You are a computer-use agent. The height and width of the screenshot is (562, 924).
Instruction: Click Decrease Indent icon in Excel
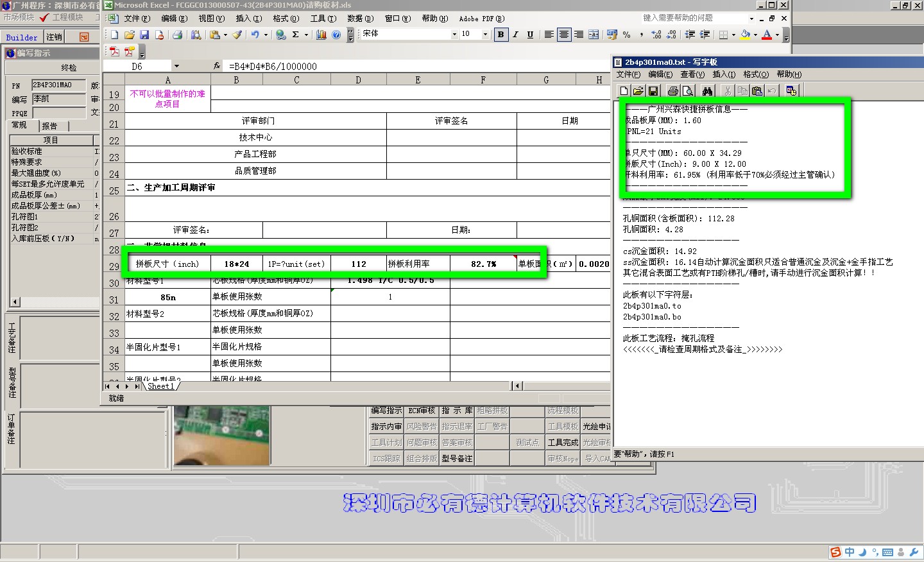pos(690,35)
